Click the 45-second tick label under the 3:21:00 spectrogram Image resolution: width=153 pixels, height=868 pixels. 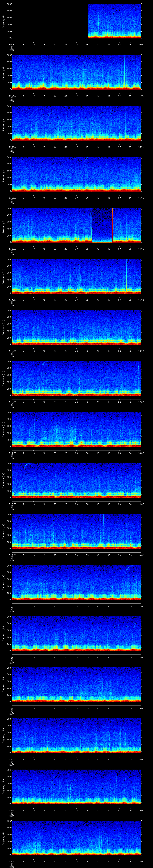coord(109,657)
